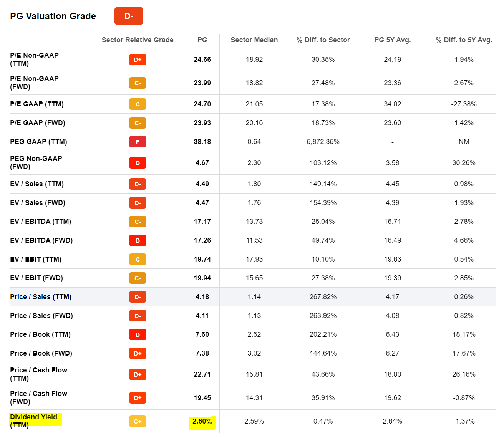Click the C- grade badge for P/E GAAP (FWD)
Image resolution: width=504 pixels, height=437 pixels.
pos(138,123)
